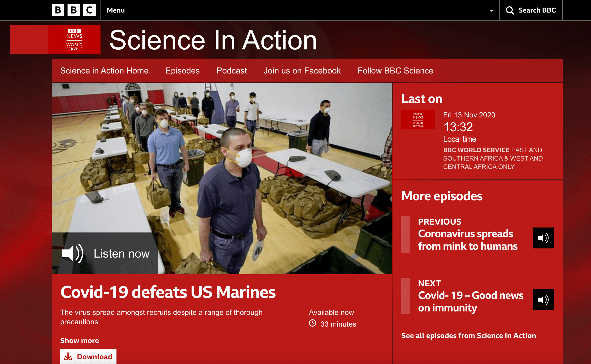591x364 pixels.
Task: Click the Covid-19 defeats US Marines headline
Action: coord(168,292)
